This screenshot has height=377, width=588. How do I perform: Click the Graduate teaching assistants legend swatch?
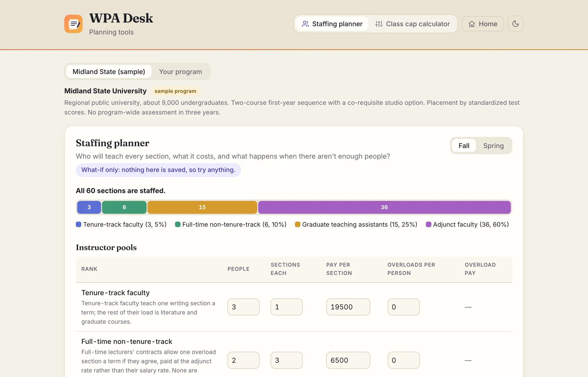[x=298, y=225]
